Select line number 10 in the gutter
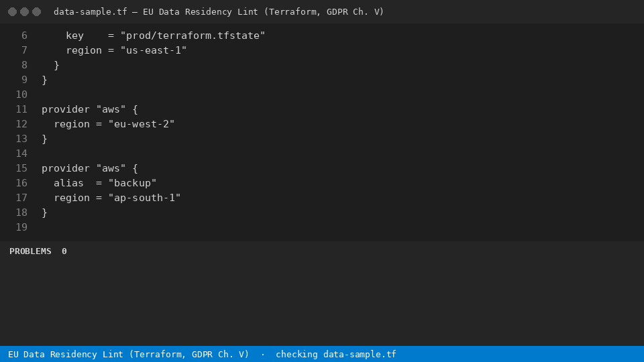Viewport: 644px width, 362px height. click(x=21, y=95)
